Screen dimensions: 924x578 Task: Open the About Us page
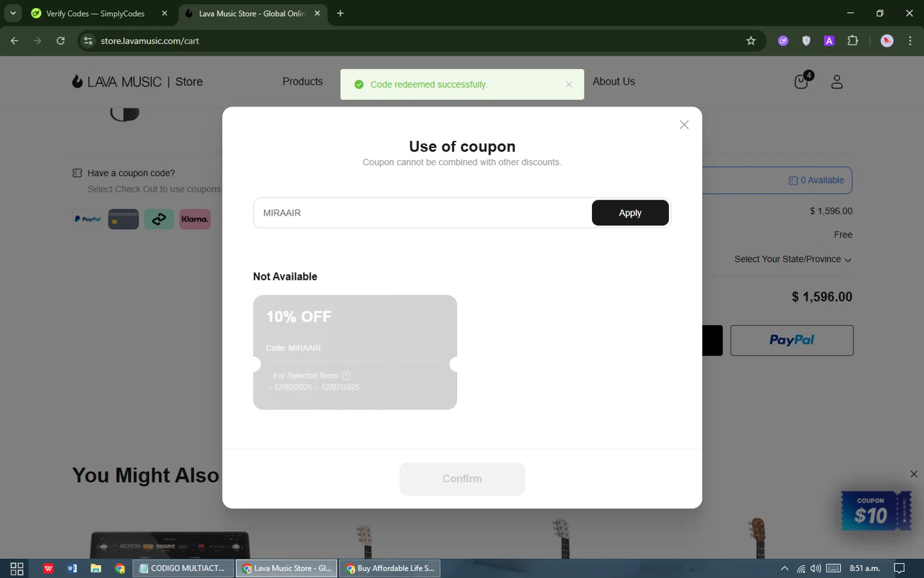(x=614, y=81)
